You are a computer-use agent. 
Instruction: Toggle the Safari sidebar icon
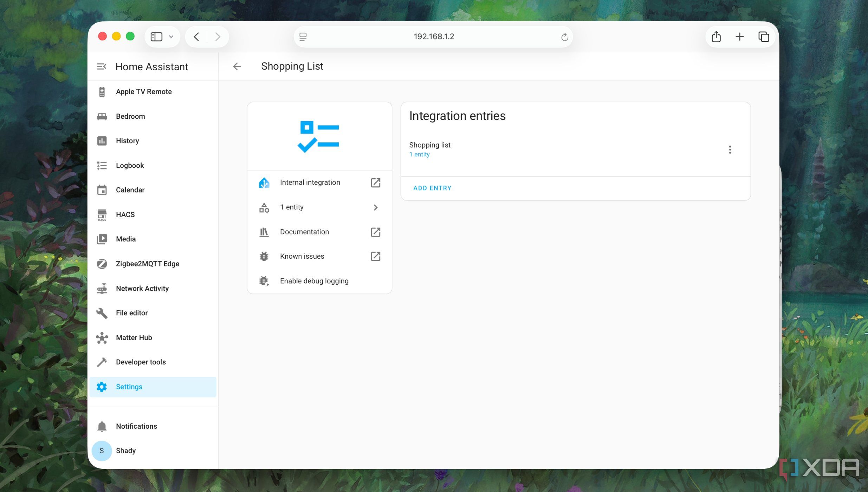tap(156, 37)
